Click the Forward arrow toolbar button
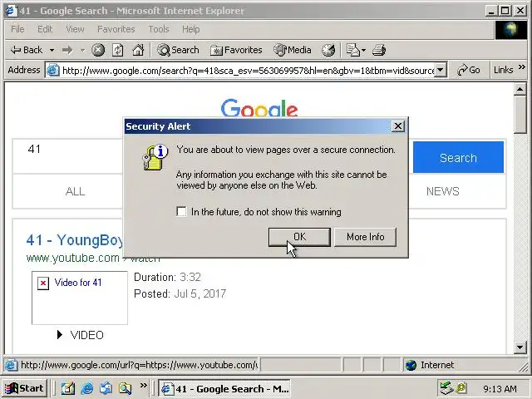This screenshot has width=532, height=399. click(x=67, y=50)
